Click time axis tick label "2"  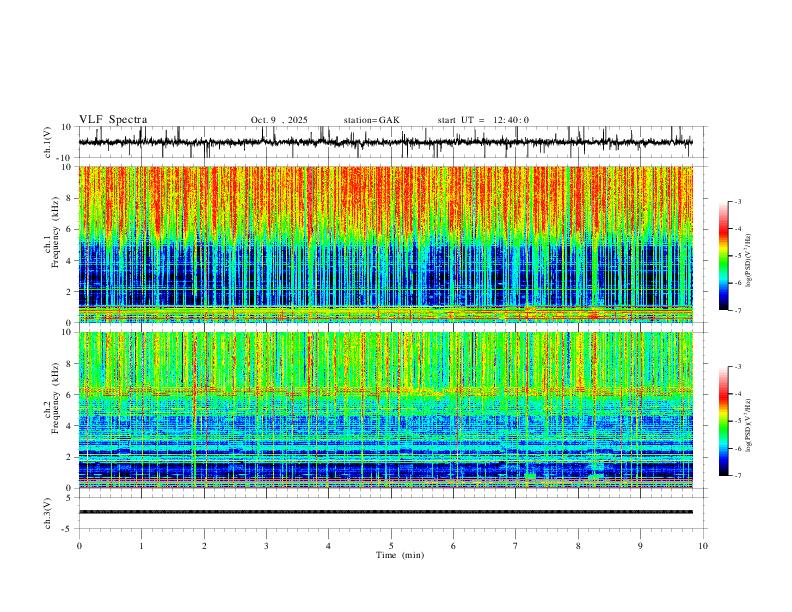[x=204, y=546]
